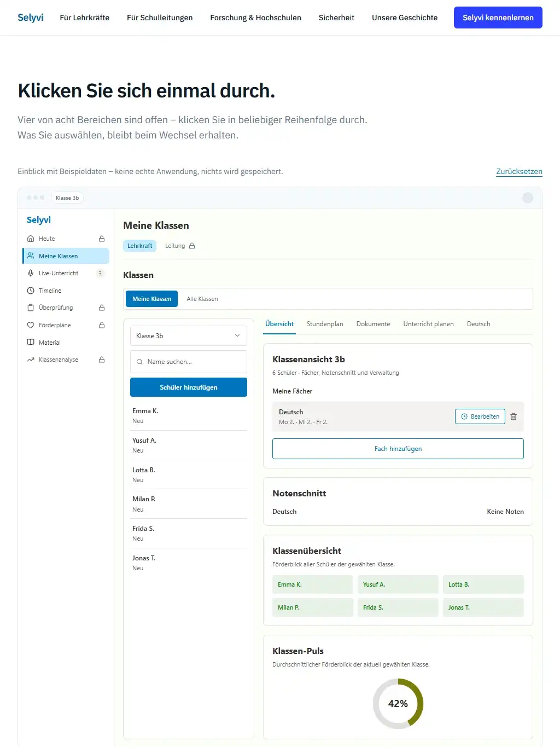
Task: Click the Material book icon
Action: click(31, 343)
